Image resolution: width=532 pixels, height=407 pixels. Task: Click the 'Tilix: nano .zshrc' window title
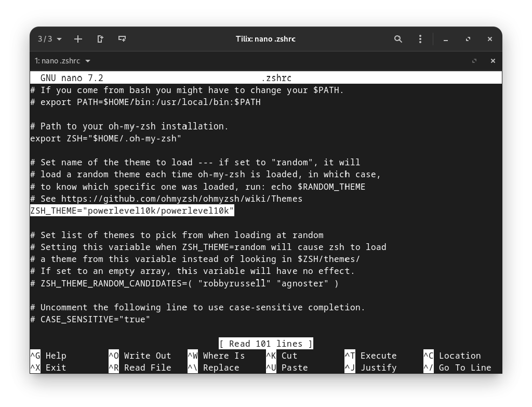point(265,39)
